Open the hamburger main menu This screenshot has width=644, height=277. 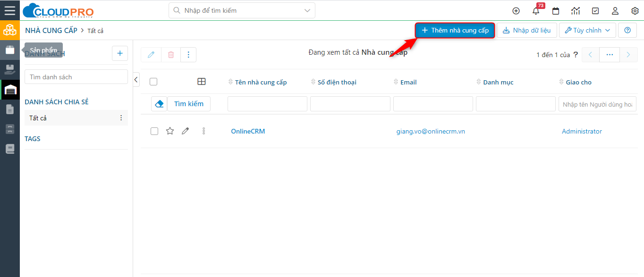[10, 10]
